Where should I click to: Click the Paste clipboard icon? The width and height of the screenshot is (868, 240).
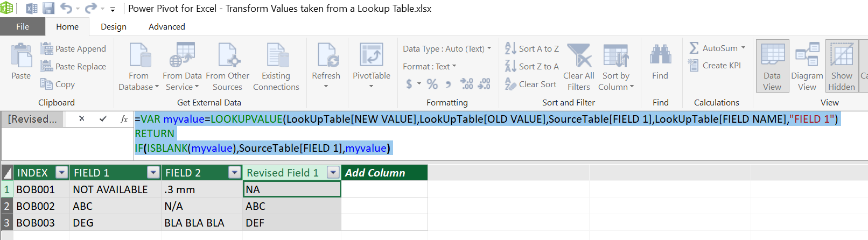coord(21,55)
